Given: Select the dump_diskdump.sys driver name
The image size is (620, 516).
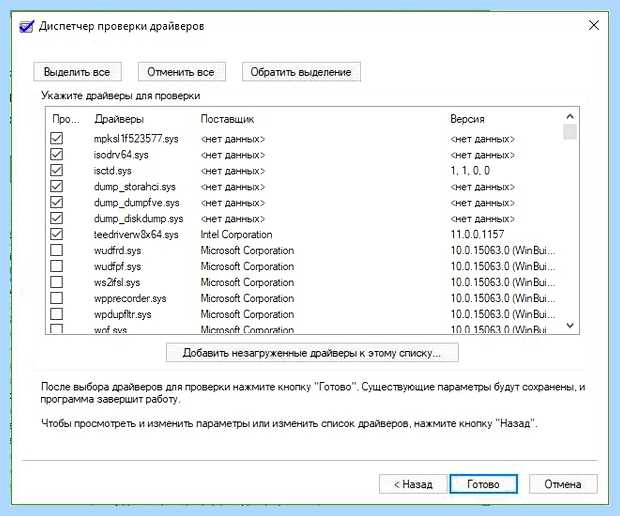Looking at the screenshot, I should (x=138, y=219).
